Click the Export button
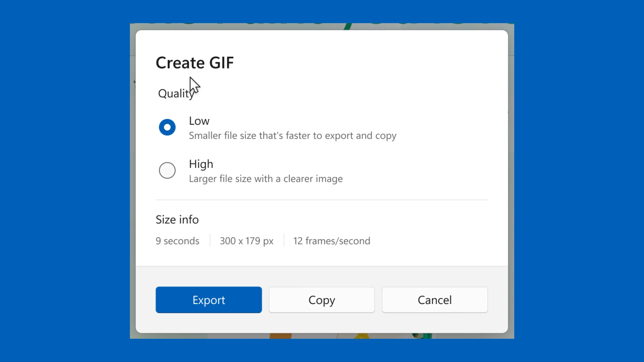 tap(209, 300)
